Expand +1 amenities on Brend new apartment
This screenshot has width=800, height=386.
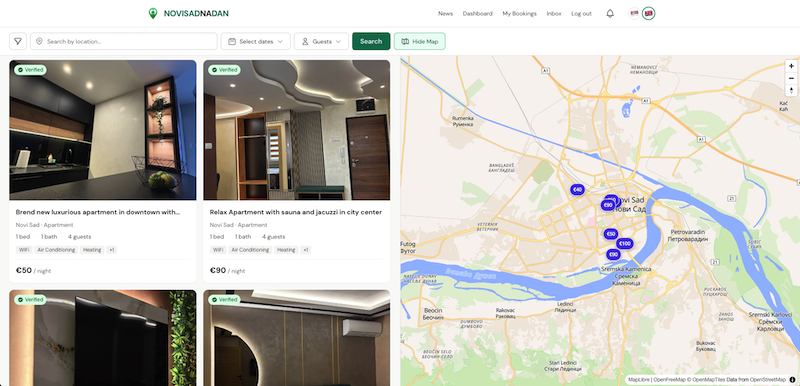click(112, 250)
